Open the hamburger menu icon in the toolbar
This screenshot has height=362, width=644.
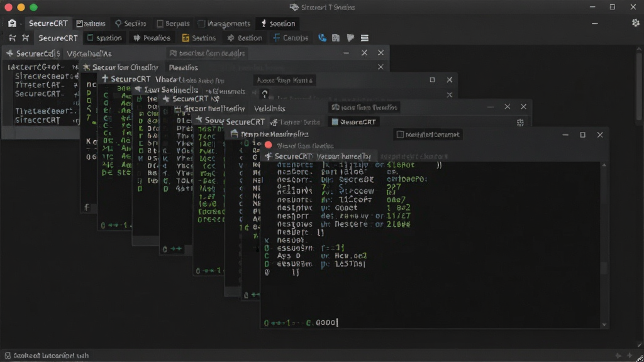point(364,38)
